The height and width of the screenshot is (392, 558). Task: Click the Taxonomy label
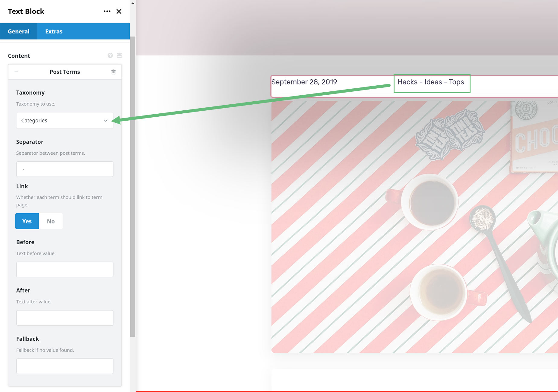pyautogui.click(x=30, y=93)
